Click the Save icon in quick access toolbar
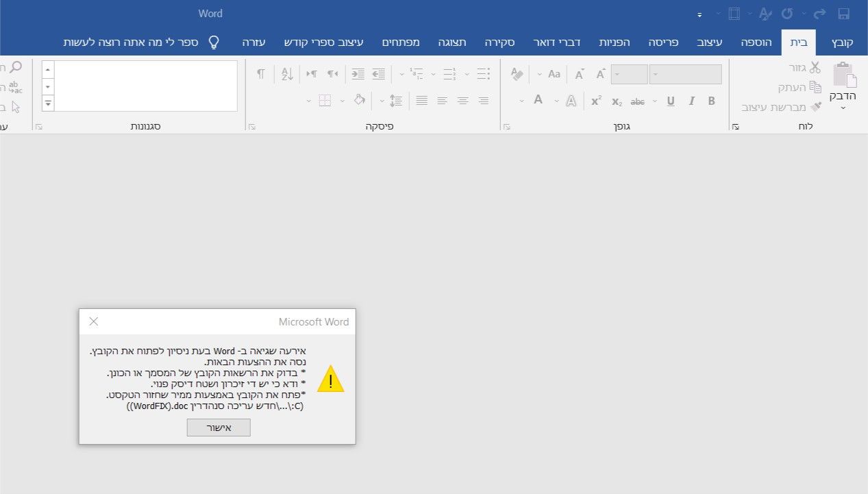868x494 pixels. 843,14
